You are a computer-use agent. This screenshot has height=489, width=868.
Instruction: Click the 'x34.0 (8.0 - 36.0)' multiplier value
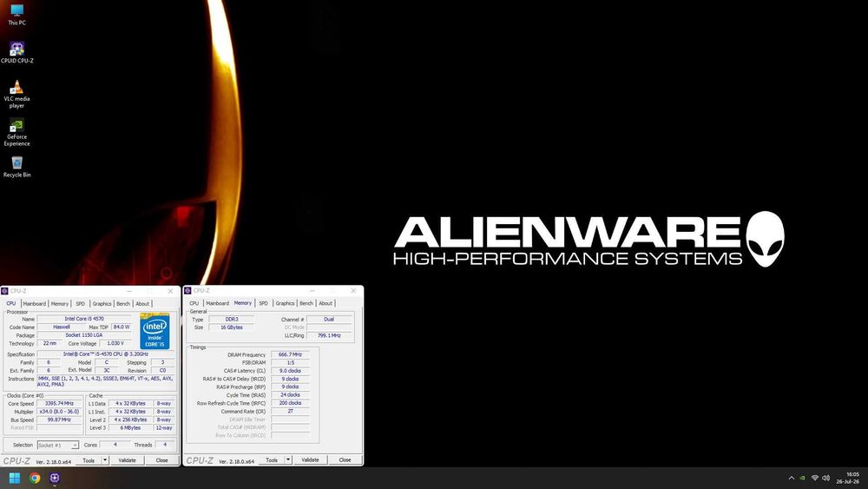(x=59, y=412)
